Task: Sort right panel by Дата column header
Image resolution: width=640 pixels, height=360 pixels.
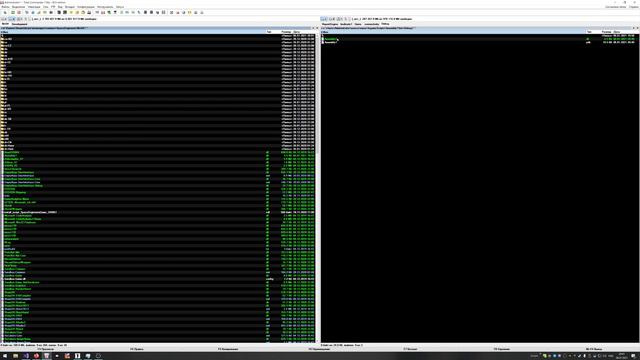Action: pyautogui.click(x=627, y=32)
